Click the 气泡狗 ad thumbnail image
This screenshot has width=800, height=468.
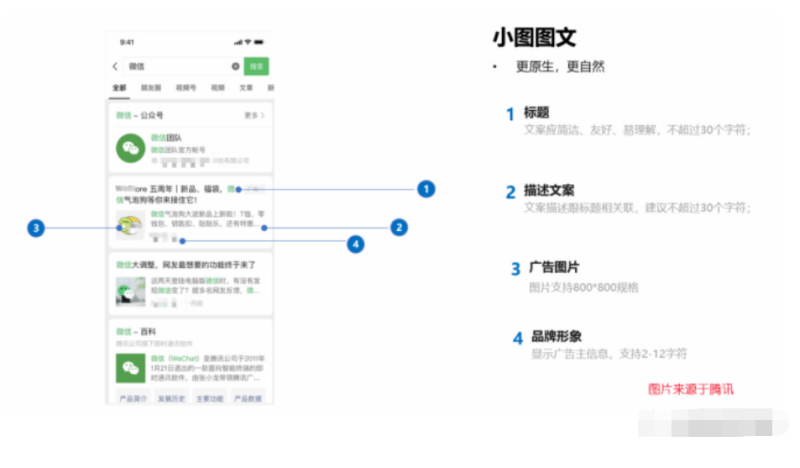tap(131, 225)
